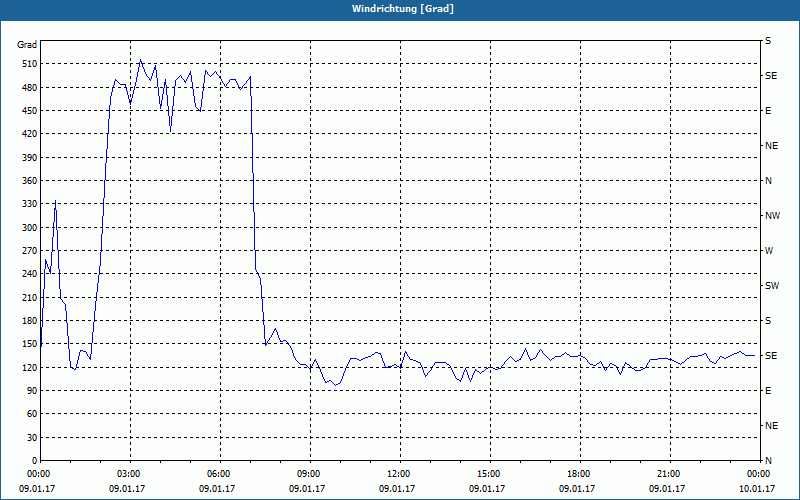
Task: Click the 360 y-axis tick label
Action: pyautogui.click(x=30, y=181)
